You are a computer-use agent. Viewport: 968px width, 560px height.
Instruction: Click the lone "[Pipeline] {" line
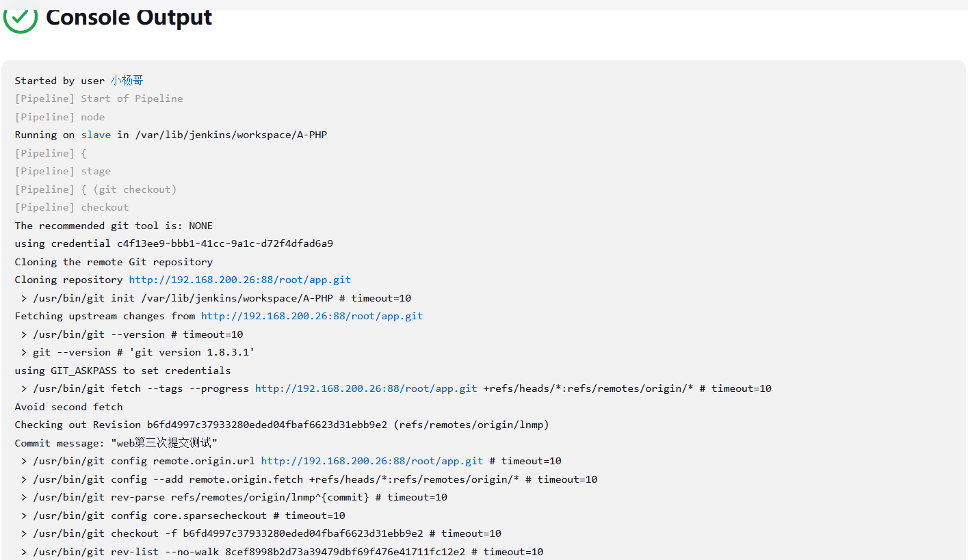click(x=51, y=153)
